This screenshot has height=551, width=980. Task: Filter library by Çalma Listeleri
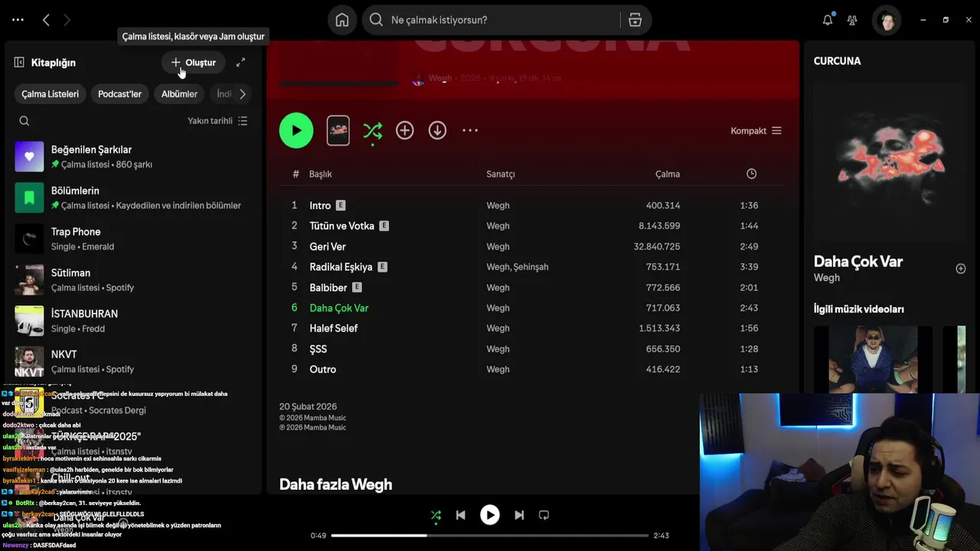[50, 94]
